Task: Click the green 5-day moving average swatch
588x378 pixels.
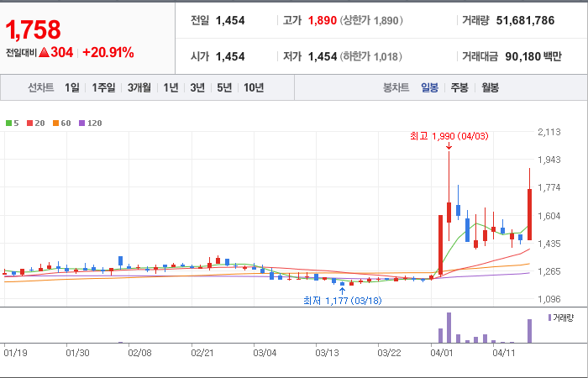Action: coord(8,123)
